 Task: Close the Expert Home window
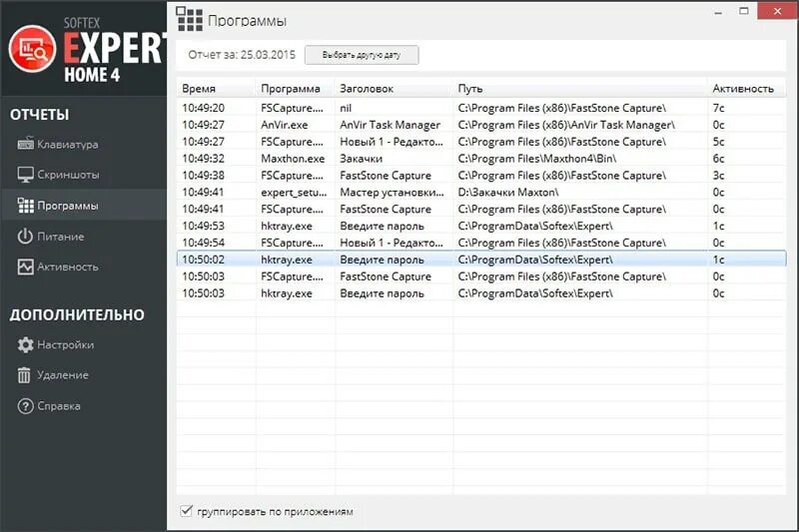click(x=778, y=11)
